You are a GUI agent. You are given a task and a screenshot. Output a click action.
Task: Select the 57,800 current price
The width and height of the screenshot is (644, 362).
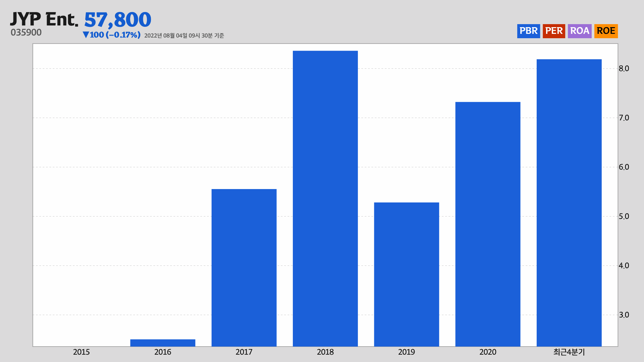coord(118,20)
